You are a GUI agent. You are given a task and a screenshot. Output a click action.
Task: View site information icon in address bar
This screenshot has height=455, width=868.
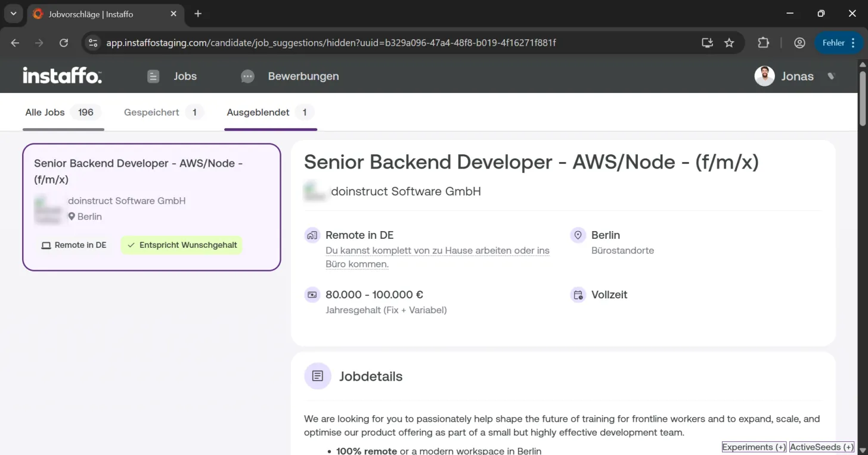(92, 43)
